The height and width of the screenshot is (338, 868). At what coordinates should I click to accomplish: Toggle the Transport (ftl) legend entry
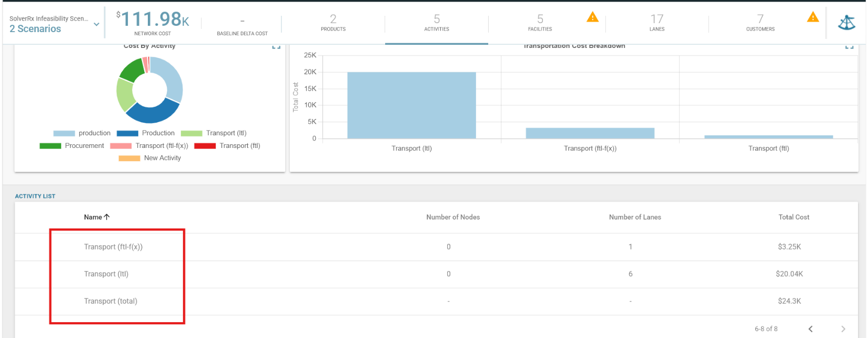click(227, 146)
